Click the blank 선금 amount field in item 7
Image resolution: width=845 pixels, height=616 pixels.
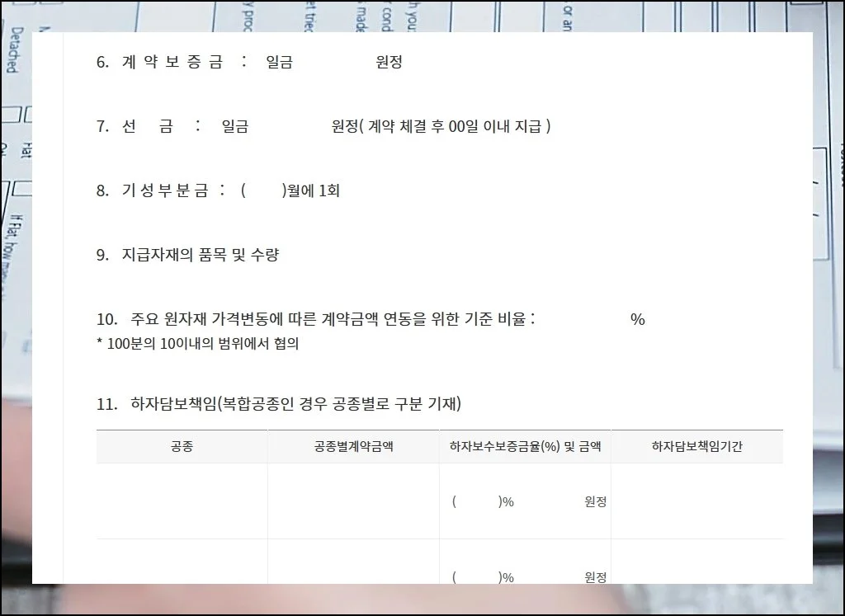click(x=289, y=125)
